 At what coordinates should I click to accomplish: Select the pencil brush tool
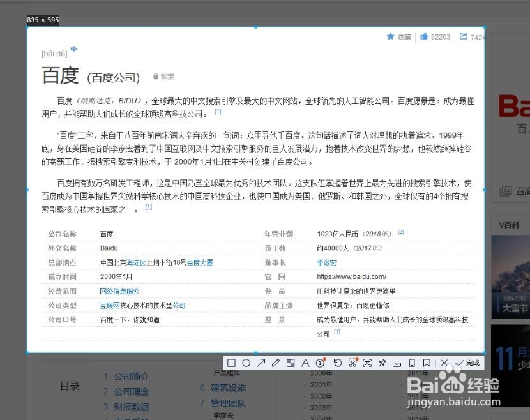[275, 363]
